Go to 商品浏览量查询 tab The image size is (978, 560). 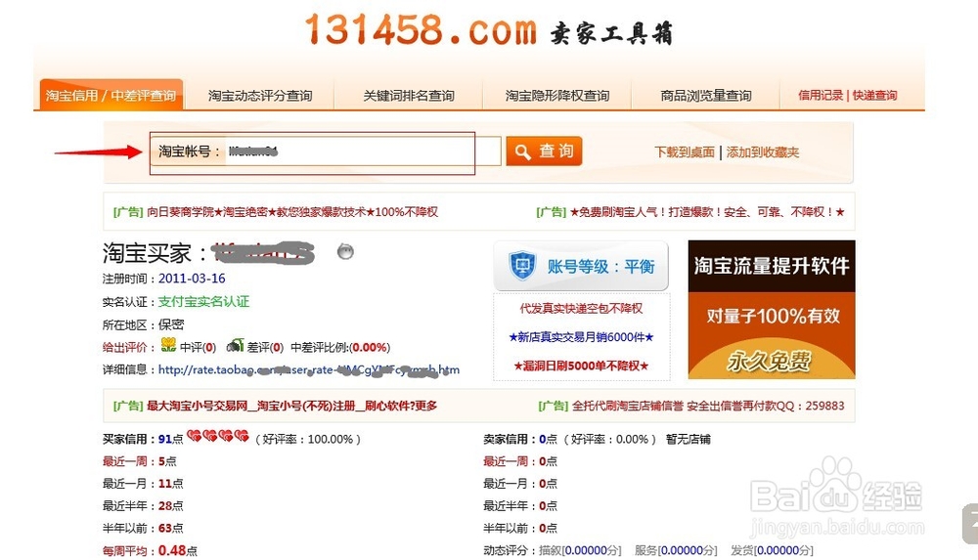pos(705,96)
